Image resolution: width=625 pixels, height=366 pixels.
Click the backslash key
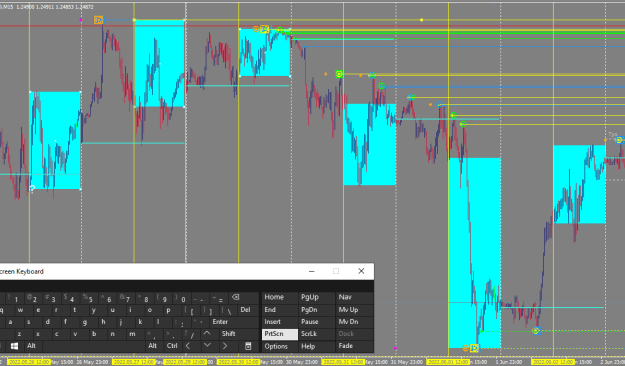[x=228, y=310]
